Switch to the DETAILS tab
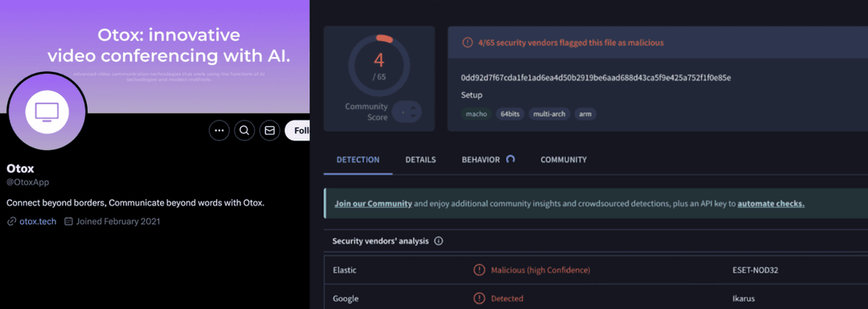This screenshot has height=309, width=868. (420, 160)
